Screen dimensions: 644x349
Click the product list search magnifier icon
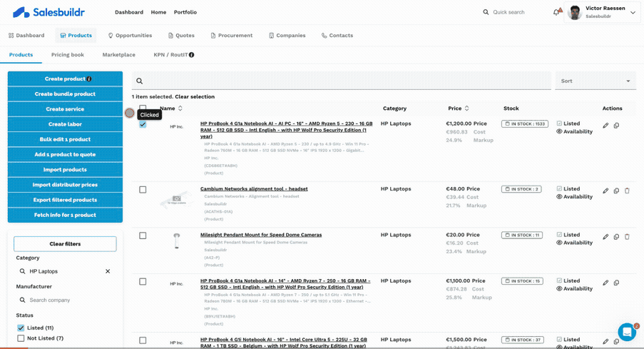140,81
